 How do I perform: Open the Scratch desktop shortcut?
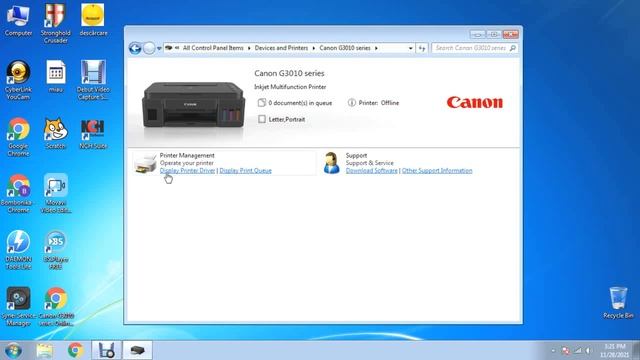[x=56, y=133]
